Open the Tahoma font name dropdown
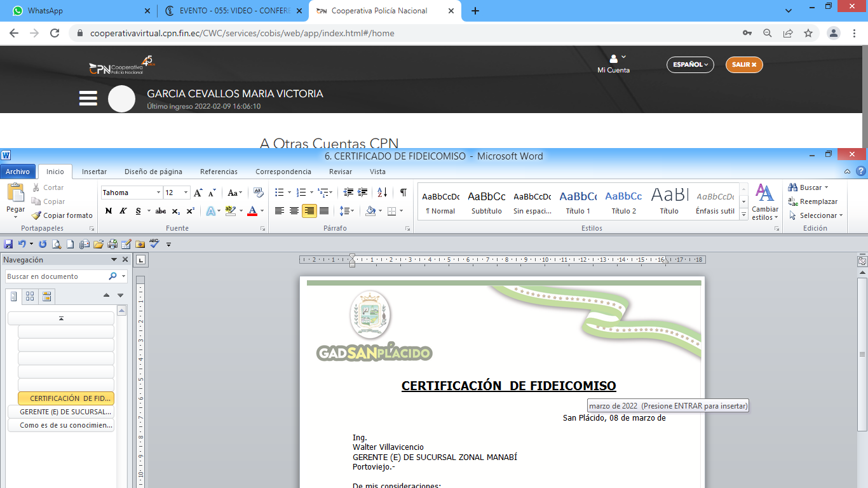 click(x=158, y=193)
